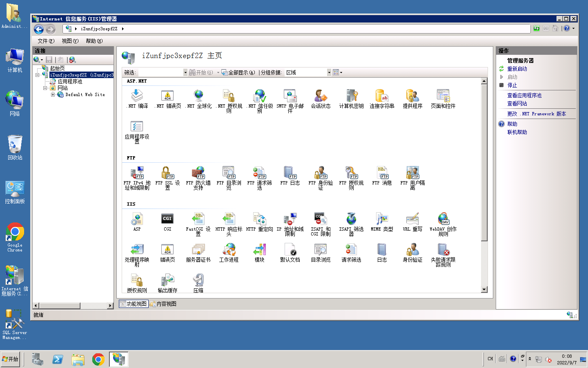Open the 筛选 combo box dropdown
Viewport: 588px width, 368px height.
[185, 72]
